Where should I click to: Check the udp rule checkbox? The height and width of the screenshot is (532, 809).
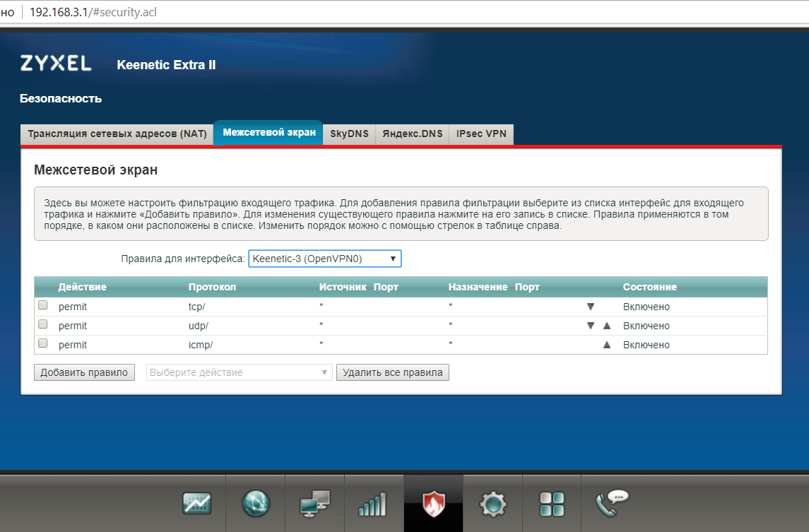tap(43, 325)
